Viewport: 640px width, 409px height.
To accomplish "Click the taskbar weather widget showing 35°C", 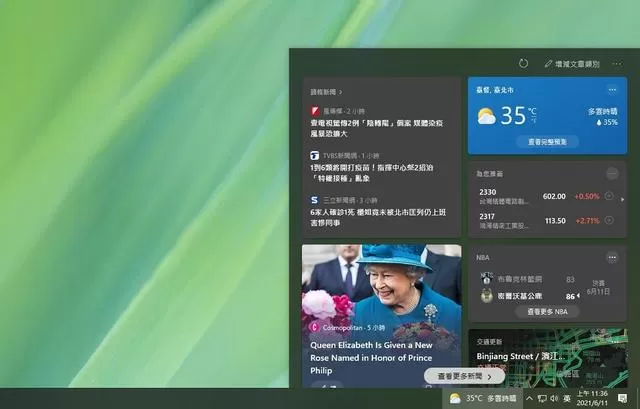I will 482,398.
